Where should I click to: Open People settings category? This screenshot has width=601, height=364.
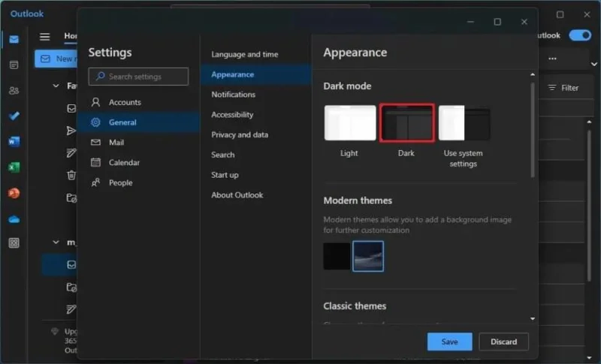(x=139, y=182)
